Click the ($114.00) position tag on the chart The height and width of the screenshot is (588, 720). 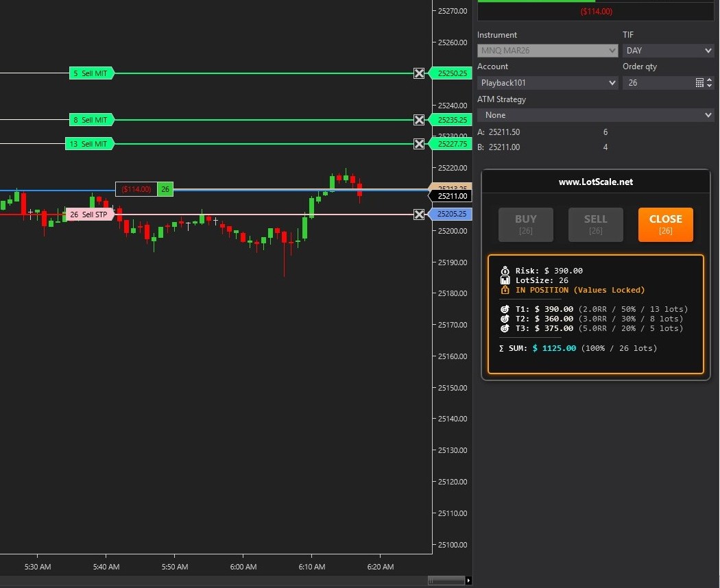(136, 188)
